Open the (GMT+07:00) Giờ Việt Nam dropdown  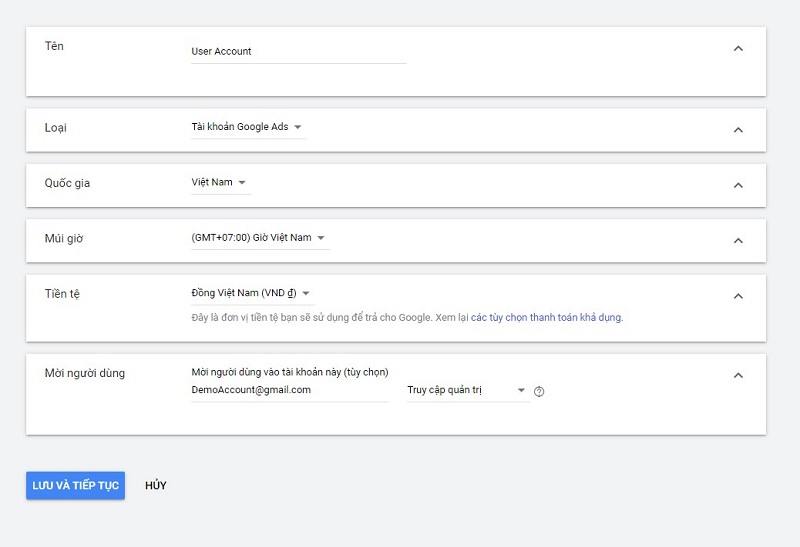click(260, 238)
